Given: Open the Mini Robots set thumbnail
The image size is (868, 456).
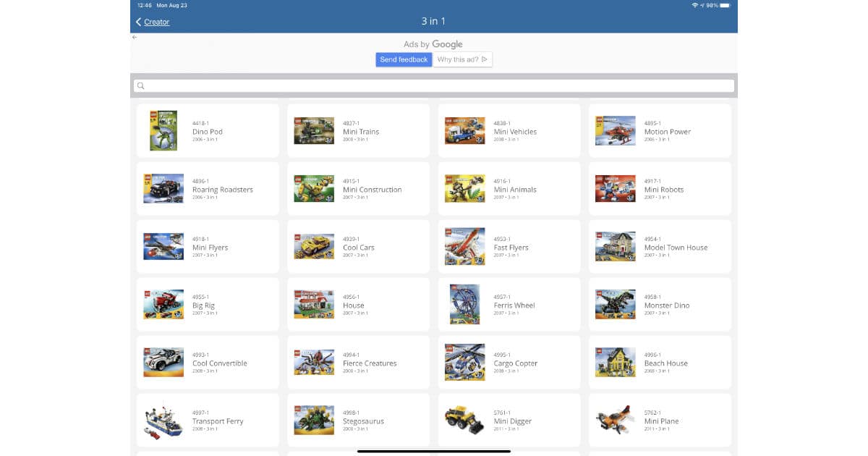Looking at the screenshot, I should [615, 188].
